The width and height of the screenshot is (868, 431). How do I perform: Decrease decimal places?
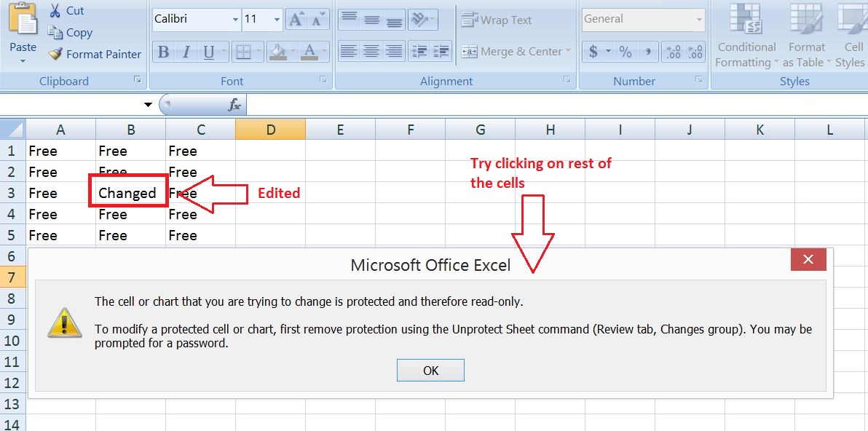[695, 52]
